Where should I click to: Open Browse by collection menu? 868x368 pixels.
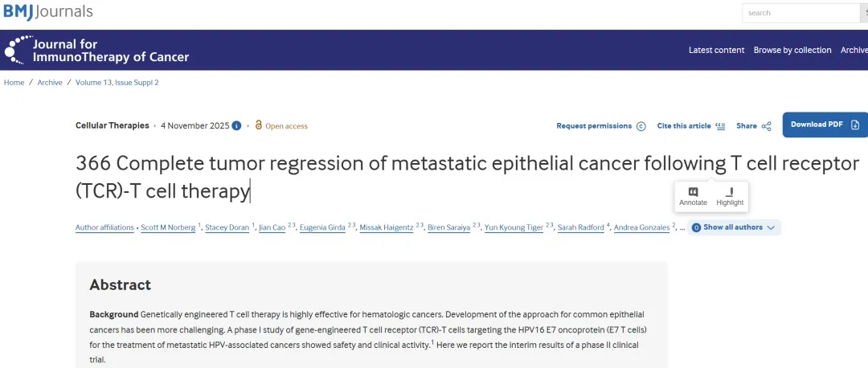(792, 50)
